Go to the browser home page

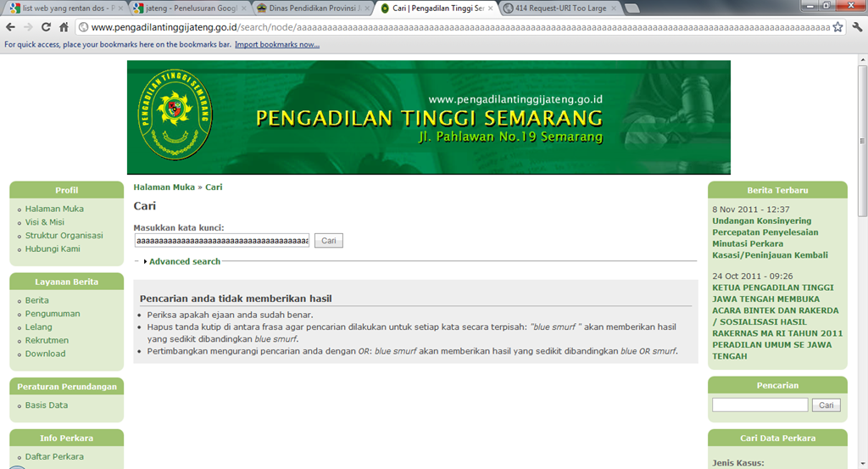click(64, 27)
